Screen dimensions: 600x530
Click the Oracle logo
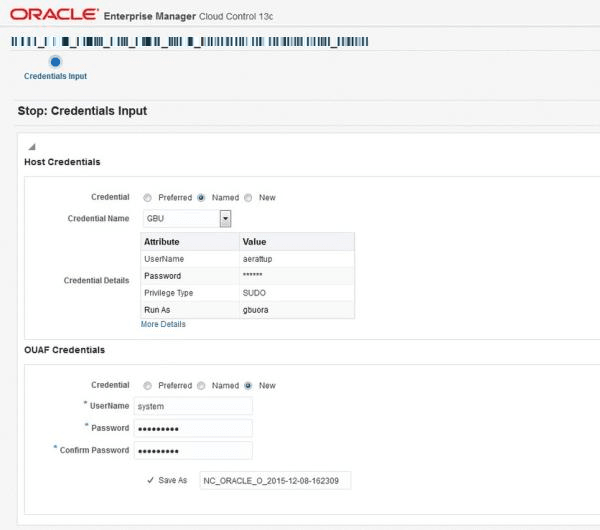point(54,15)
